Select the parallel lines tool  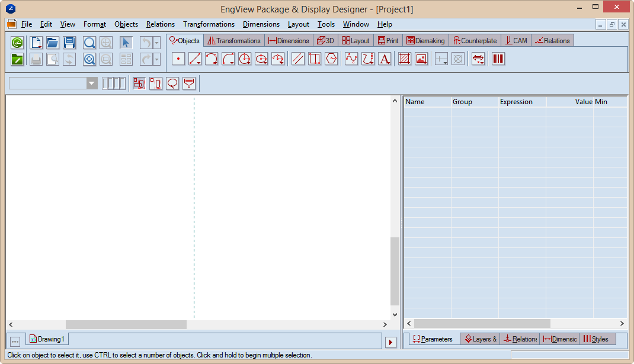tap(298, 59)
